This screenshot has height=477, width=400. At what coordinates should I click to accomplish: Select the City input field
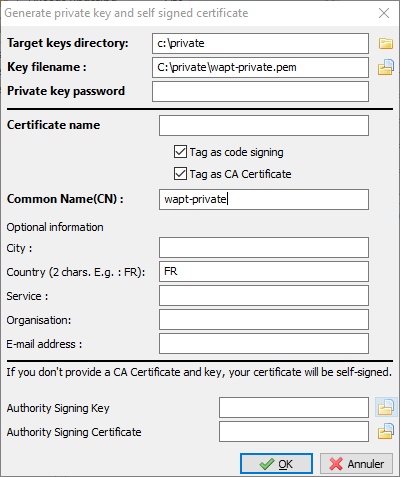pos(264,247)
